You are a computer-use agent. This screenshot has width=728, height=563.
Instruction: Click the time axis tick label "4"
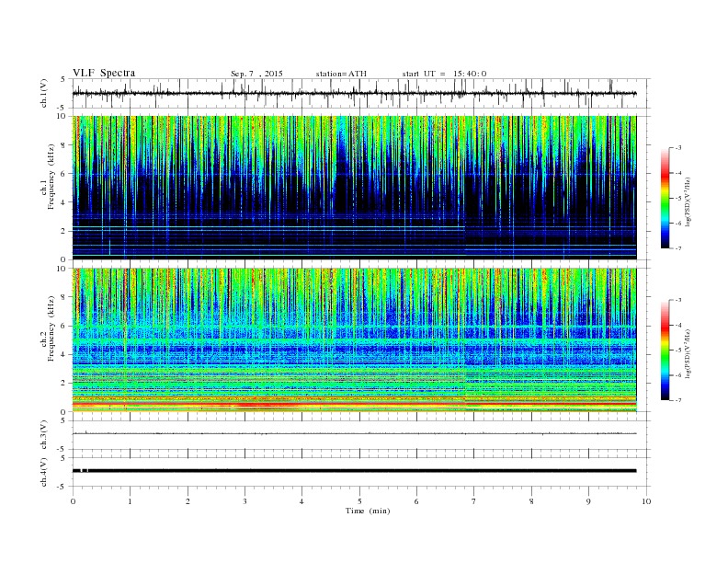301,501
